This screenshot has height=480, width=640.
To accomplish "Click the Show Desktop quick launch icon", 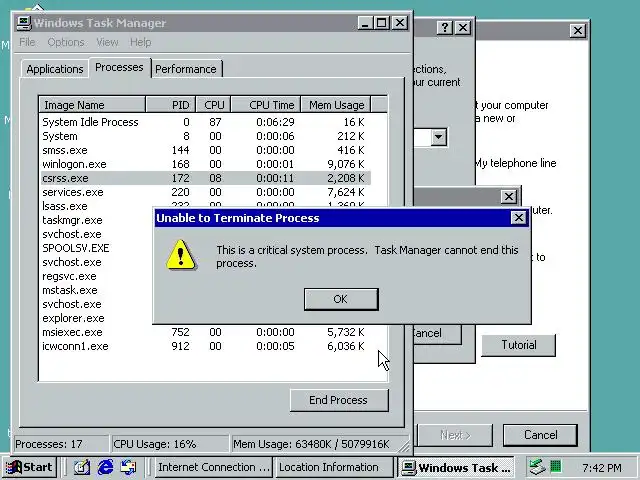I will tap(82, 467).
